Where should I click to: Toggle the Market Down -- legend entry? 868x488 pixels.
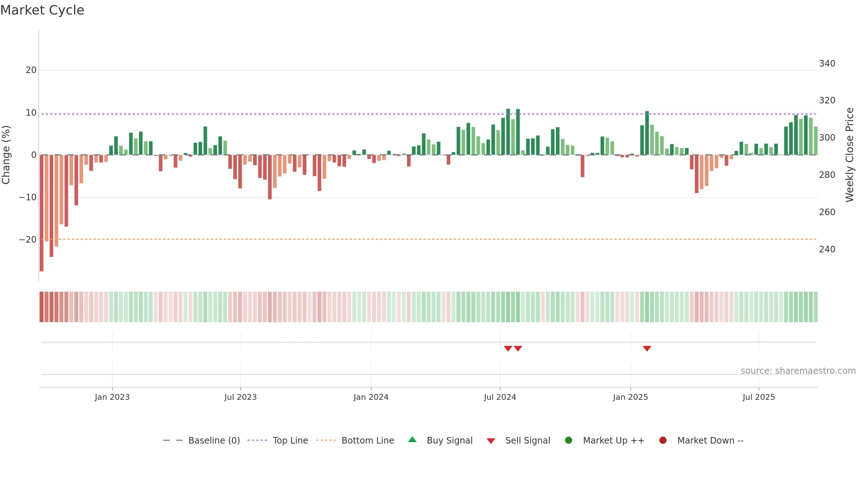pyautogui.click(x=701, y=440)
